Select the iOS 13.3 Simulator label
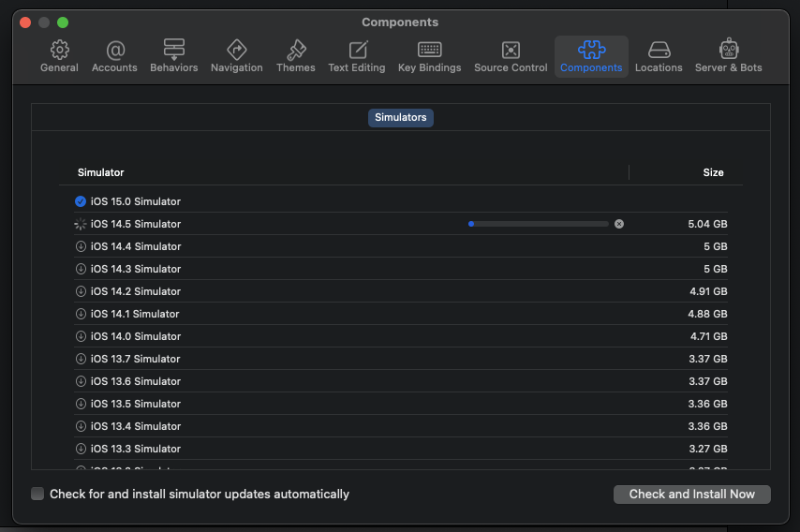Viewport: 800px width, 532px height. coord(136,449)
